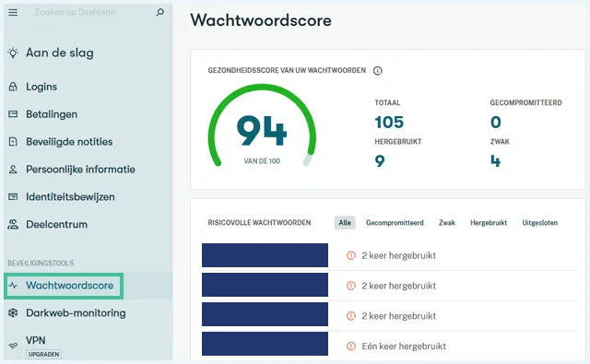This screenshot has height=364, width=590.
Task: Click the web icon beside Darkweb-monitoring
Action: 13,313
